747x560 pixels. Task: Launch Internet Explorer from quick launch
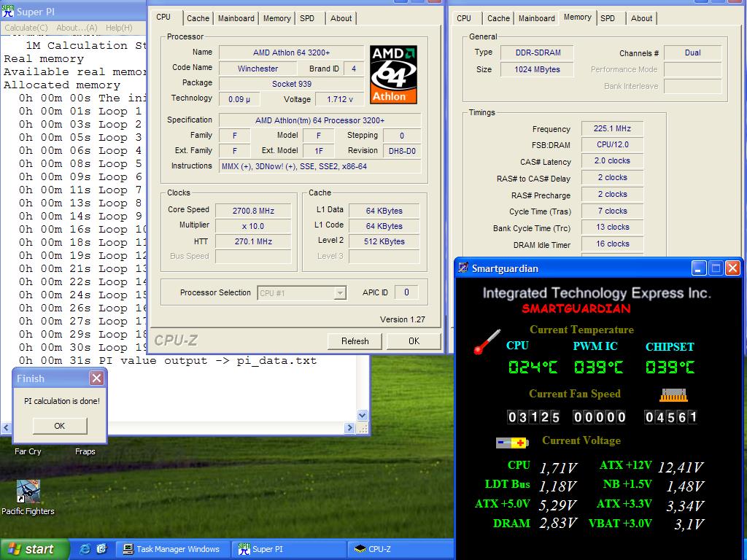click(85, 549)
